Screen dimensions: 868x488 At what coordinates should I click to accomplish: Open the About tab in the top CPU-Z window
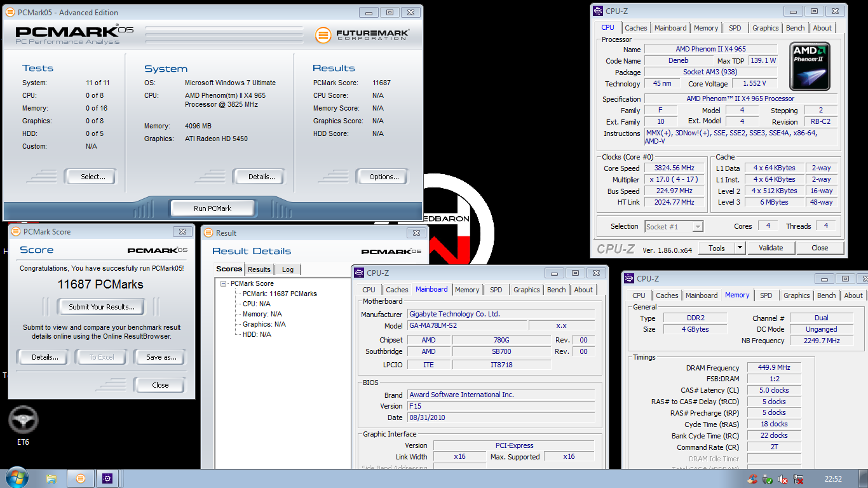click(822, 28)
